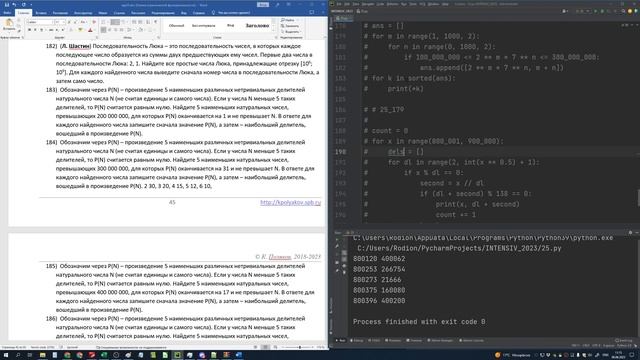
Task: Open the PyCharm Help menu
Action: (445, 4)
